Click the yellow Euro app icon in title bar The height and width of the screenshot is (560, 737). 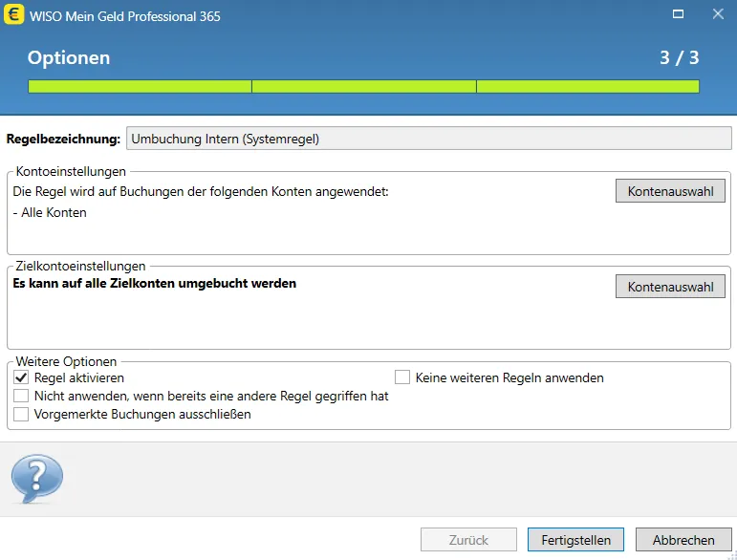[13, 14]
